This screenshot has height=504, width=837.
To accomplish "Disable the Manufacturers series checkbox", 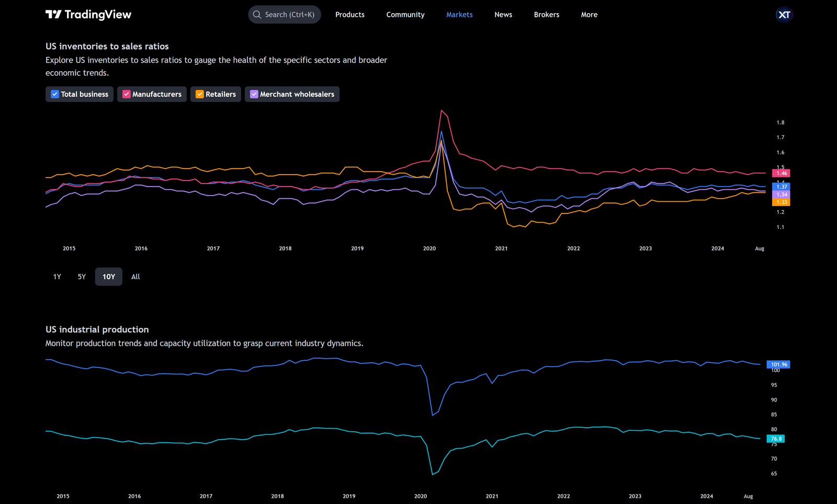I will click(126, 94).
